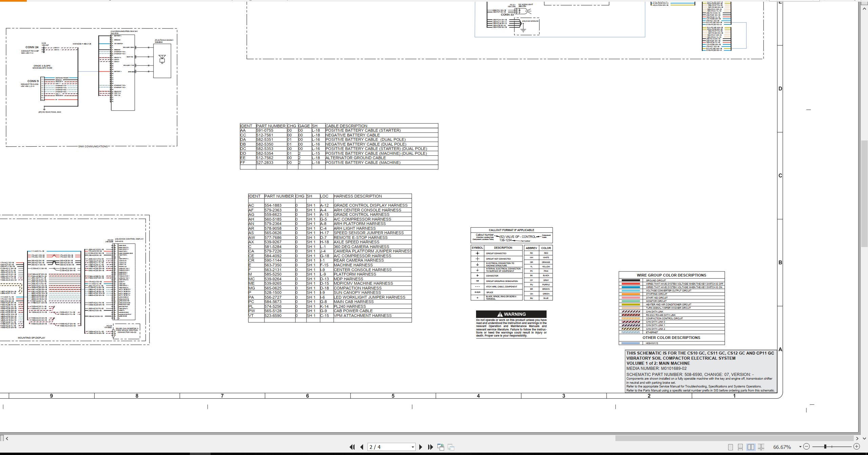
Task: Click the zoom slider handle
Action: point(825,447)
